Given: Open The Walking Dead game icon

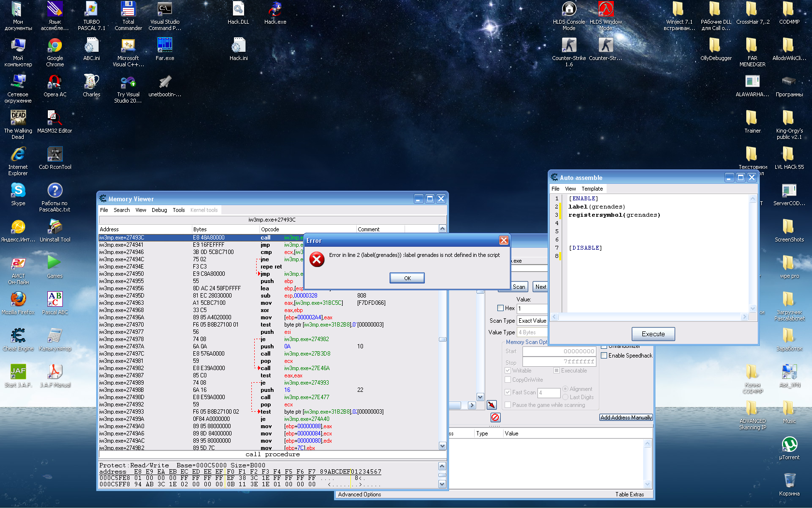Looking at the screenshot, I should point(18,125).
